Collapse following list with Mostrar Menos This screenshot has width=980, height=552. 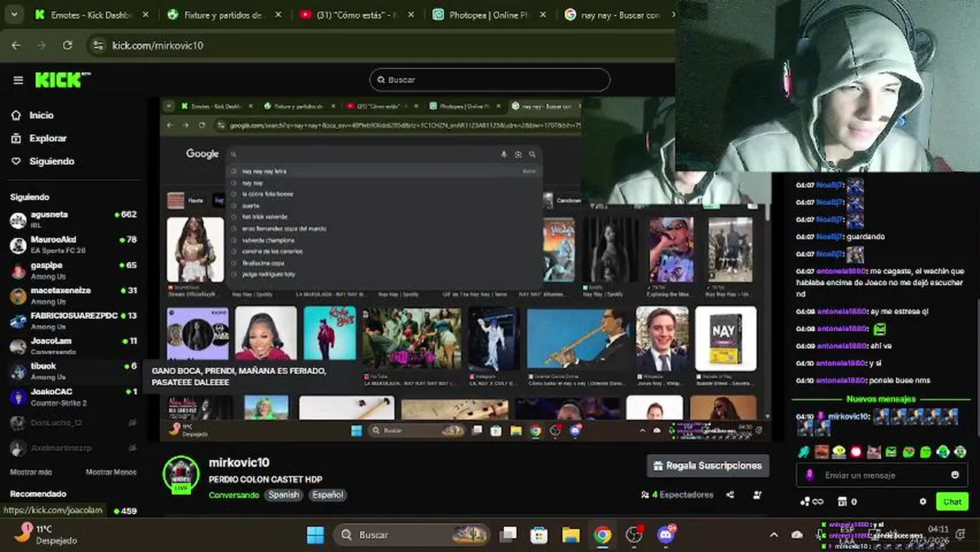tap(111, 472)
